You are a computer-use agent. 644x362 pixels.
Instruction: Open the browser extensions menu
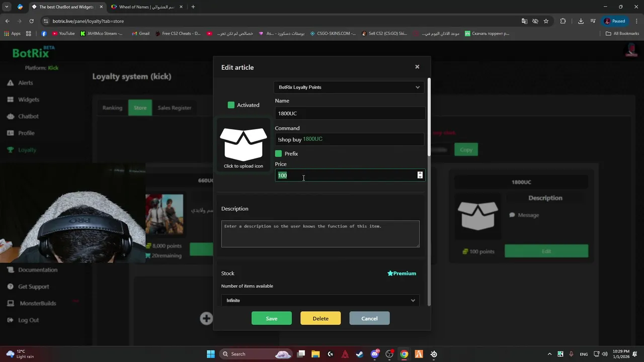click(563, 21)
